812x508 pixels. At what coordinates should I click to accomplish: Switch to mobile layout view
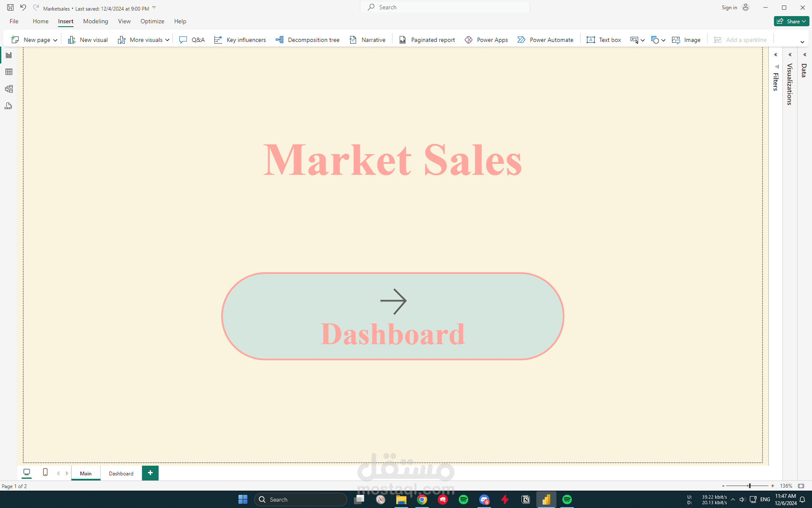pyautogui.click(x=45, y=472)
